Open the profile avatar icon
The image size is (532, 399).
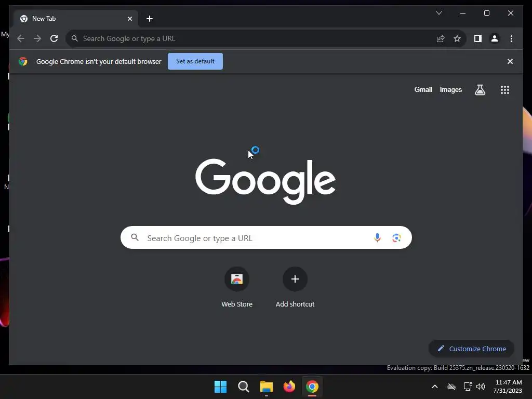[495, 38]
